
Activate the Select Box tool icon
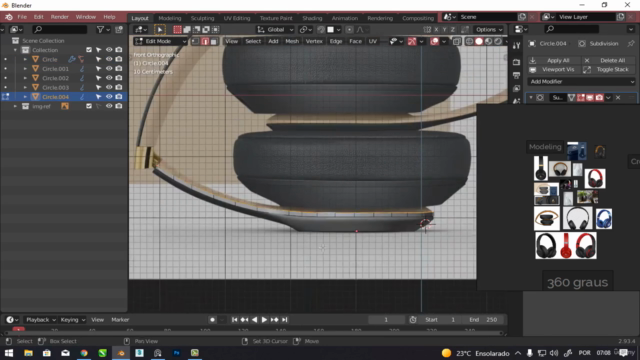[x=160, y=29]
